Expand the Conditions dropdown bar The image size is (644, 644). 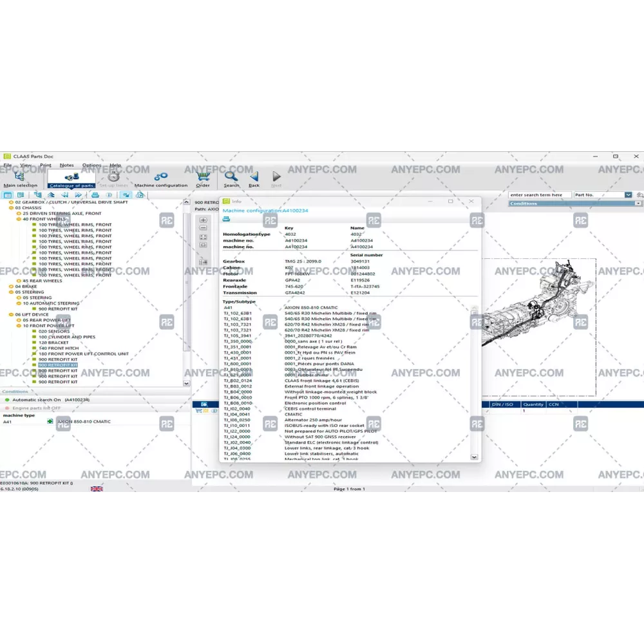pyautogui.click(x=638, y=204)
